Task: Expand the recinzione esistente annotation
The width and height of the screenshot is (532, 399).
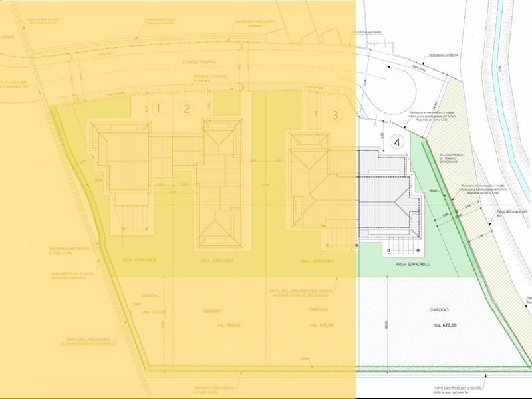Action: point(443,53)
